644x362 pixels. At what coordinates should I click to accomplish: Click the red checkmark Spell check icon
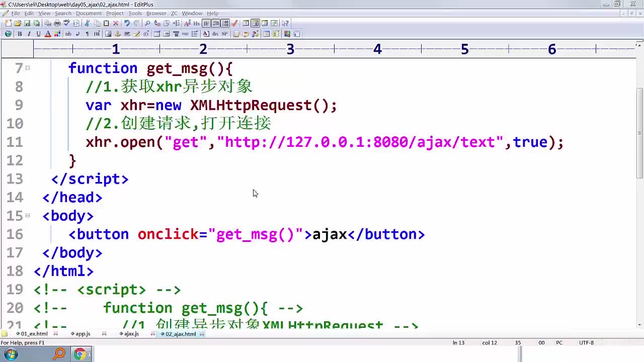coord(234,23)
